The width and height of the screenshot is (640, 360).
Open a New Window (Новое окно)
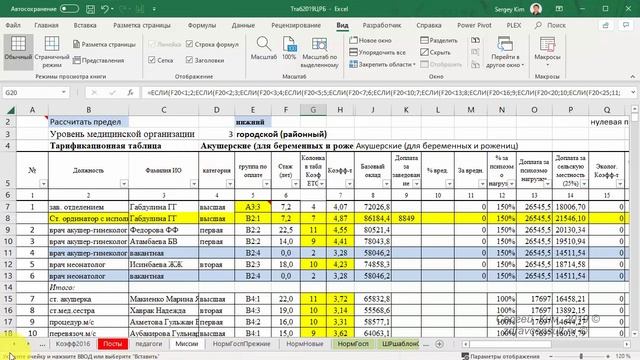(370, 40)
